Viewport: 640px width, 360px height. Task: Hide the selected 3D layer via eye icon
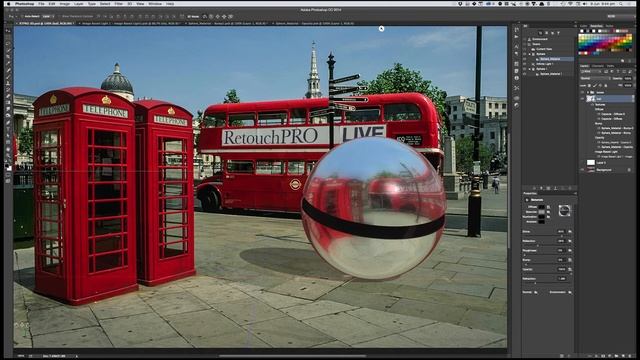tap(582, 99)
